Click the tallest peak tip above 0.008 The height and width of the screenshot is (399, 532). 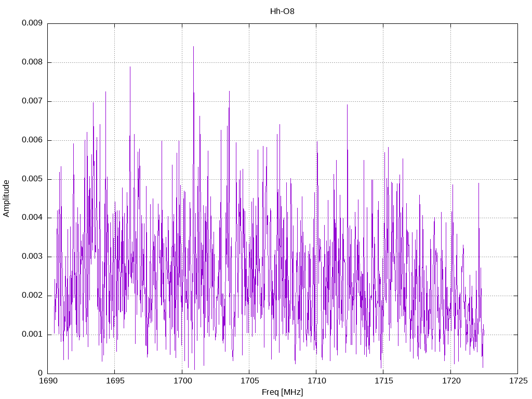coord(193,47)
